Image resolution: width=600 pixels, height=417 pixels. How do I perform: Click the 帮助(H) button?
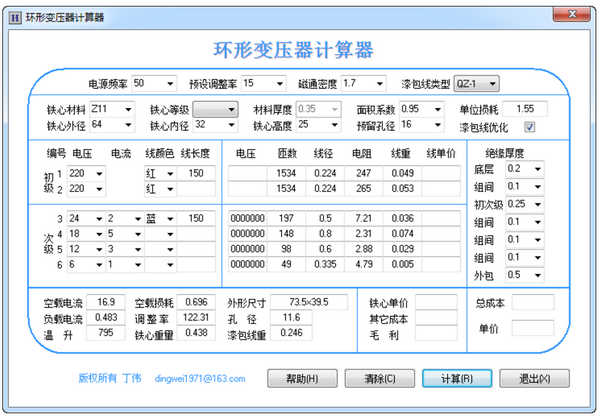click(x=302, y=379)
